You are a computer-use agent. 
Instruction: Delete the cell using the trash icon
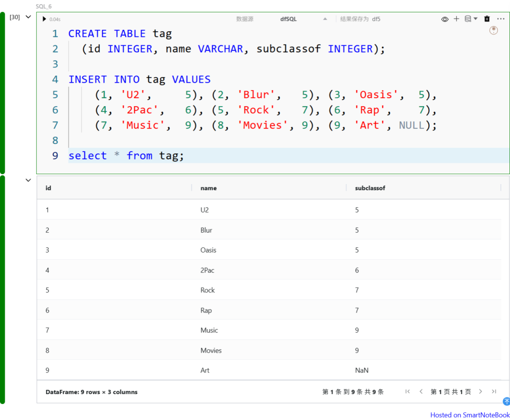click(x=487, y=19)
